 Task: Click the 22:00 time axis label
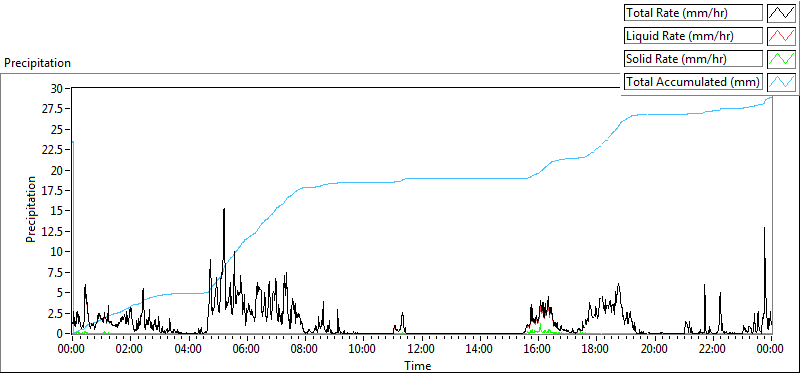pyautogui.click(x=712, y=350)
